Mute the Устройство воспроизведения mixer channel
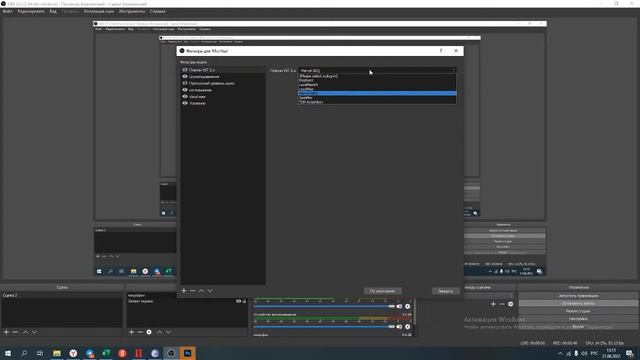 pyautogui.click(x=399, y=327)
